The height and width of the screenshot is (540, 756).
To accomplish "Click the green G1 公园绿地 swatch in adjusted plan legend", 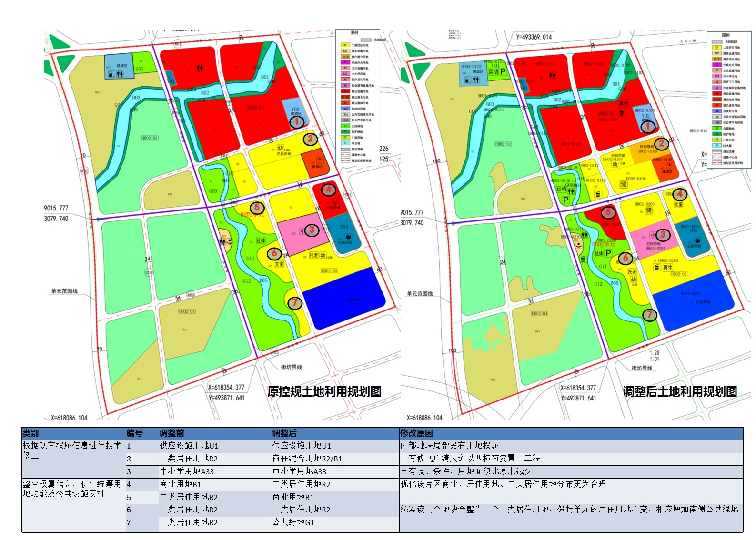I will (x=716, y=129).
